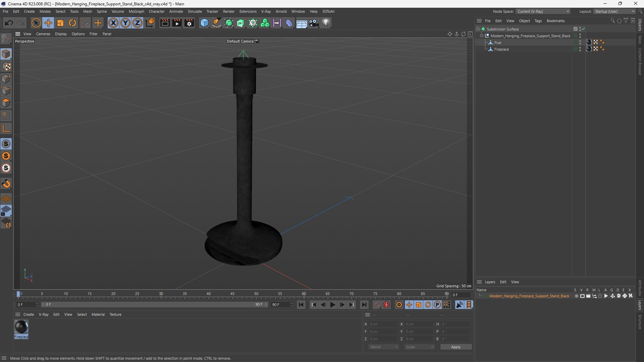Viewport: 644px width, 362px height.
Task: Toggle X axis lock
Action: 113,23
